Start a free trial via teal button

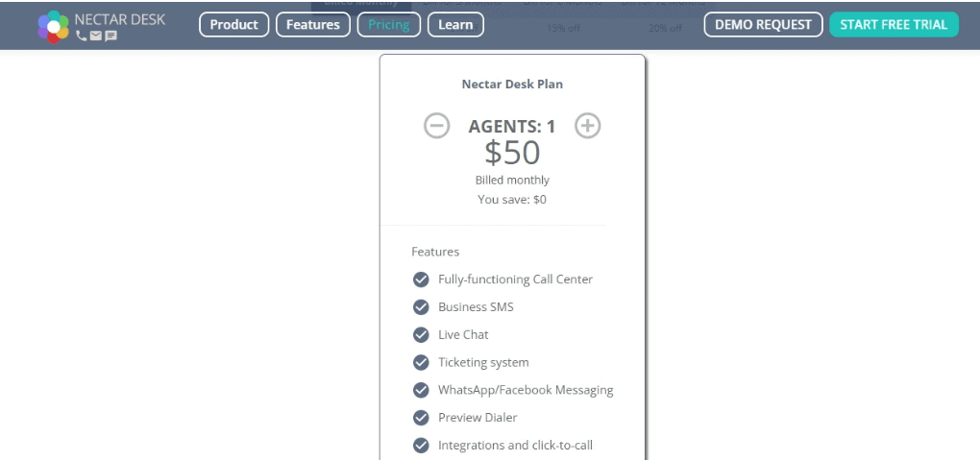pyautogui.click(x=894, y=25)
